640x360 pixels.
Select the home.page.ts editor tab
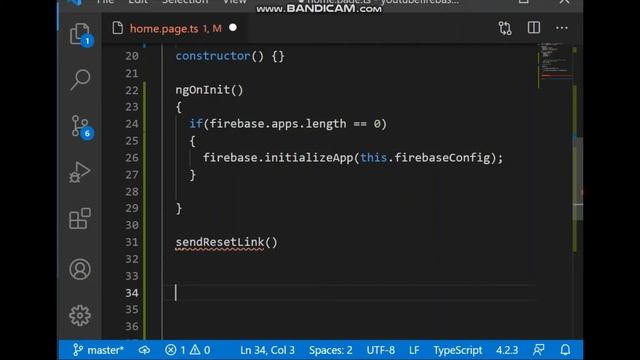click(x=175, y=28)
